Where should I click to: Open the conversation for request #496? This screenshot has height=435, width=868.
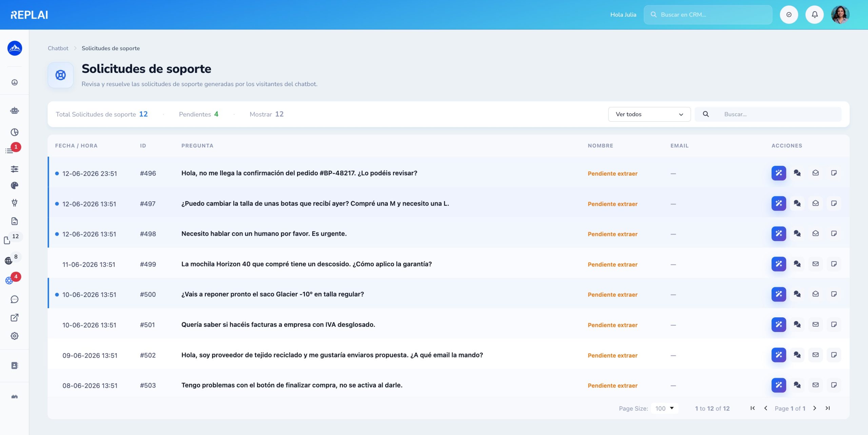tap(797, 173)
